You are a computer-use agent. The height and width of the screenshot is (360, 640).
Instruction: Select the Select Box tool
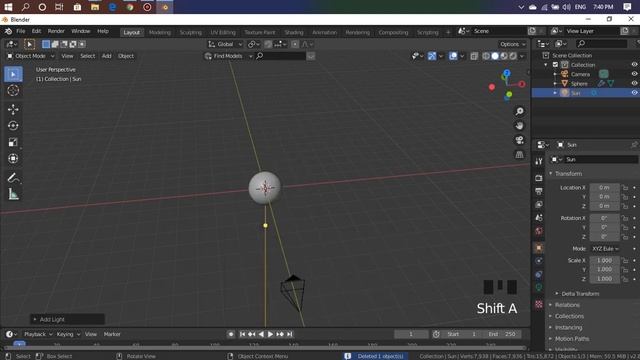click(13, 74)
